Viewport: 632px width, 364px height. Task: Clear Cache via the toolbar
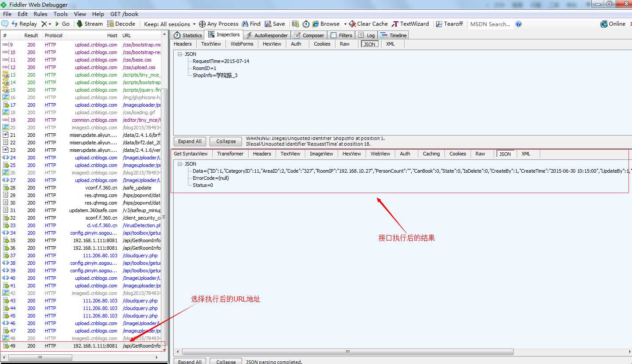[x=368, y=24]
